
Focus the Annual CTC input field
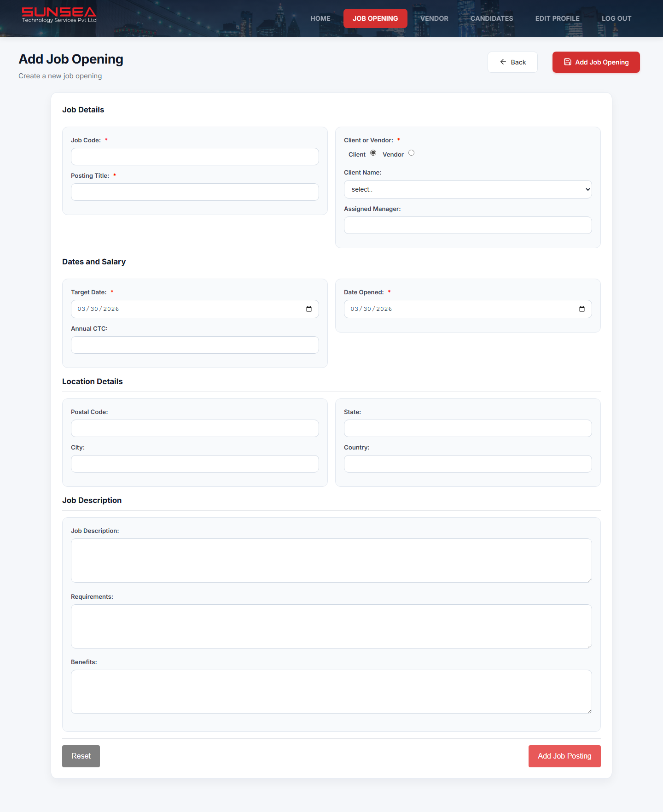pyautogui.click(x=195, y=345)
